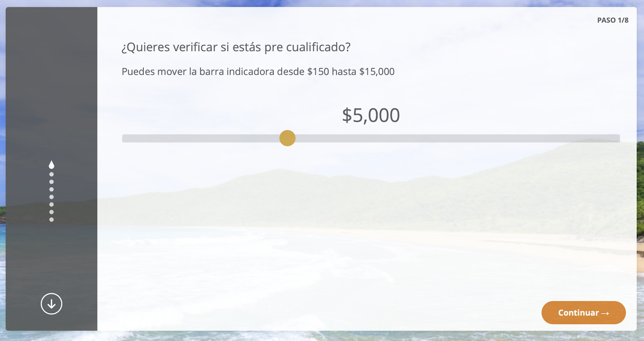Select the sixth step dot in sidebar
Image resolution: width=644 pixels, height=341 pixels.
[x=52, y=205]
